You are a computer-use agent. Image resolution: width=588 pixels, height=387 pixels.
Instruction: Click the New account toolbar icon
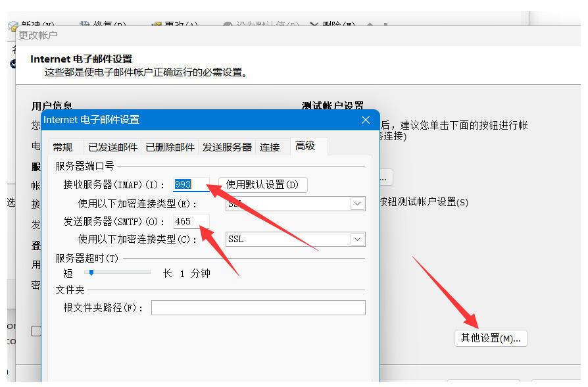tap(13, 26)
